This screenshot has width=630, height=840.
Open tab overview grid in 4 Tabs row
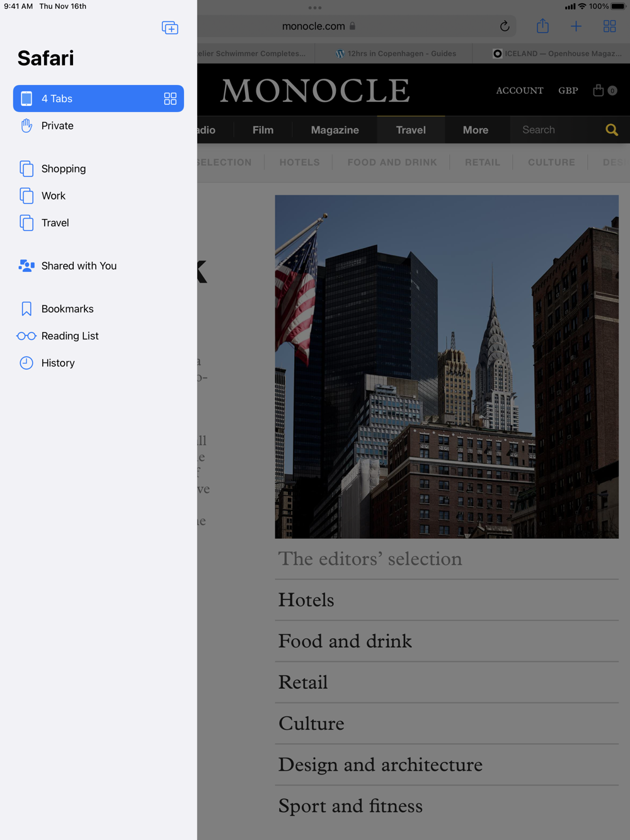170,99
